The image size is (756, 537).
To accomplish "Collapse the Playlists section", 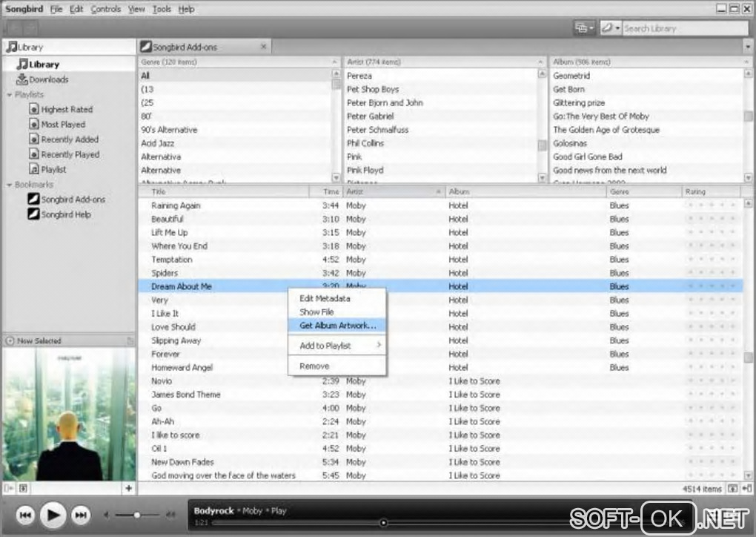I will click(x=9, y=95).
